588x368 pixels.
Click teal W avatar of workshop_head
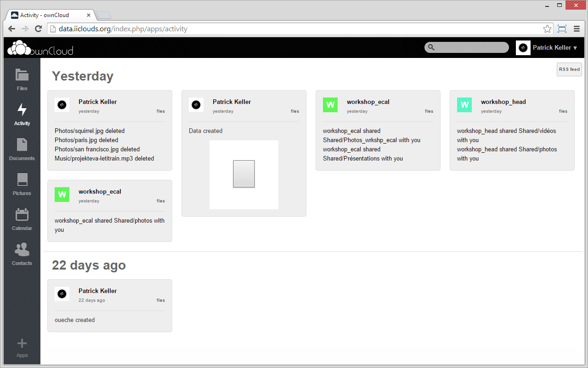click(x=464, y=105)
